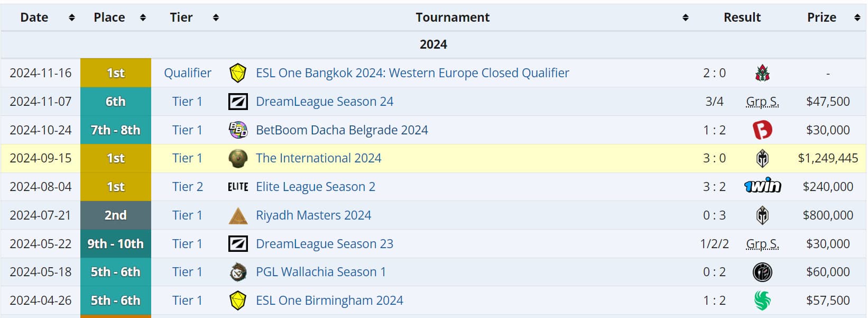Click the BetBoom red opponent team logo
This screenshot has height=318, width=868.
pyautogui.click(x=762, y=130)
